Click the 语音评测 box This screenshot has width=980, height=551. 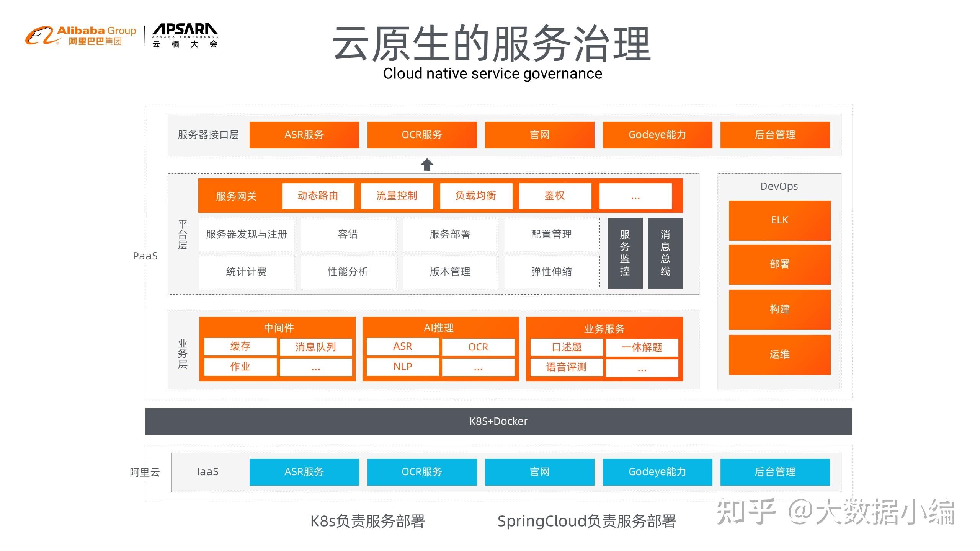(x=566, y=367)
